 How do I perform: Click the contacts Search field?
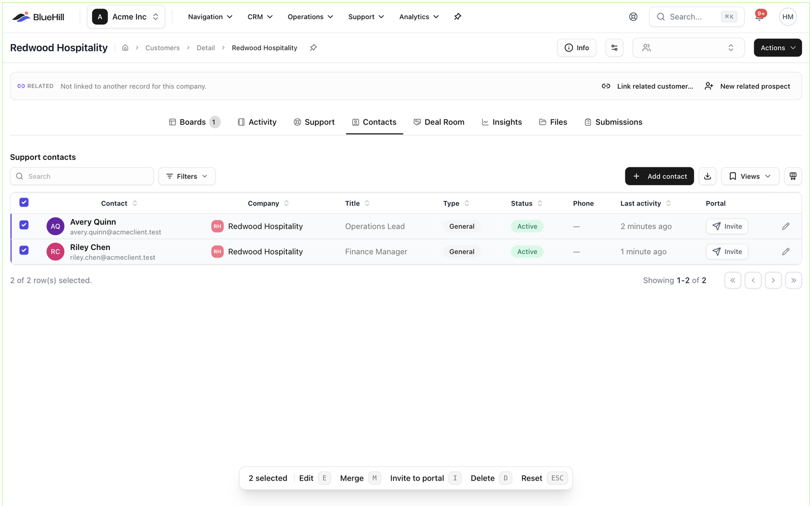tap(82, 176)
